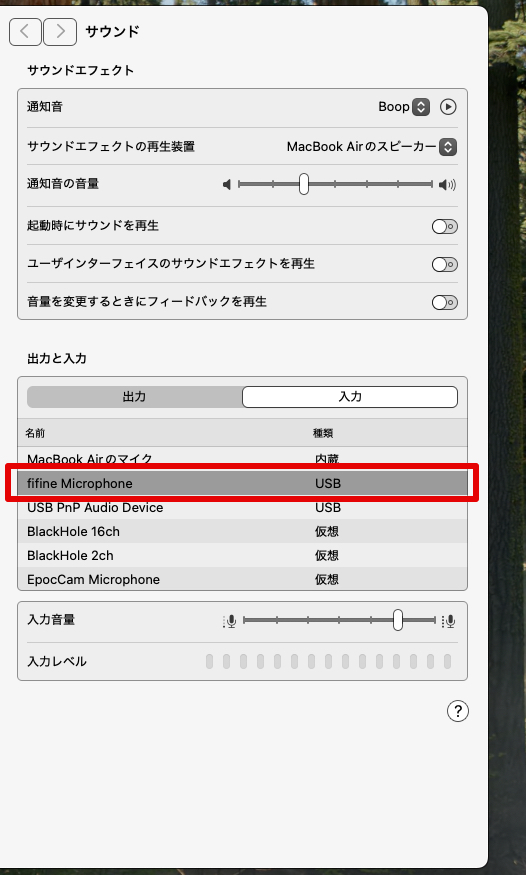Screen dimensions: 526x875
Task: Go forward with the right chevron button
Action: coord(60,32)
